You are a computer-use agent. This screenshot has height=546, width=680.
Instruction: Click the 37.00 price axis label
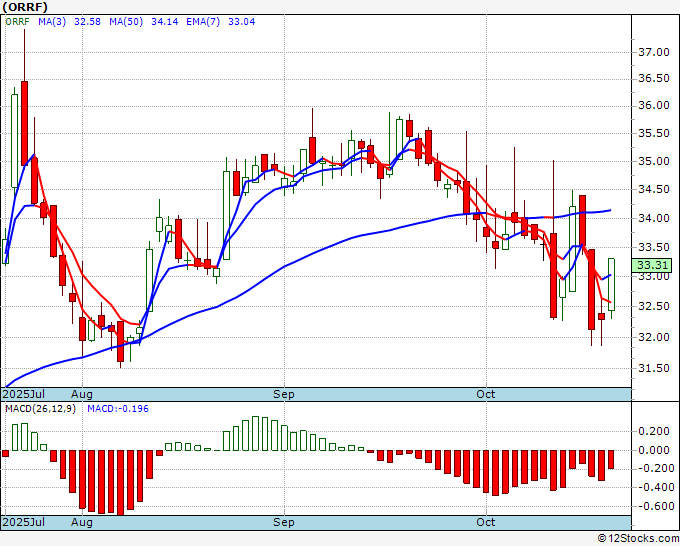pyautogui.click(x=654, y=52)
